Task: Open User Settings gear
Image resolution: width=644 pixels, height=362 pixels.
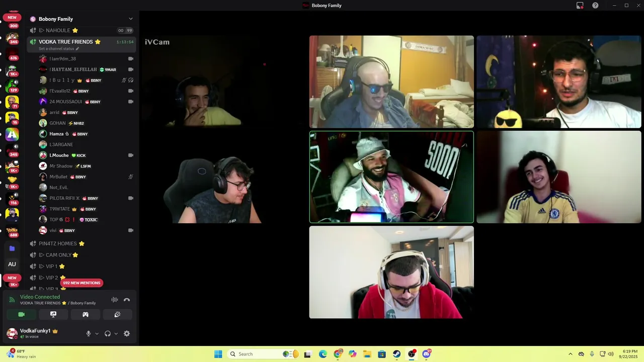Action: click(127, 333)
